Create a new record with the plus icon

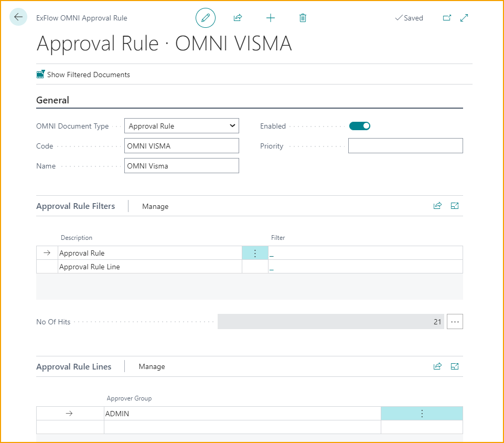pyautogui.click(x=271, y=17)
